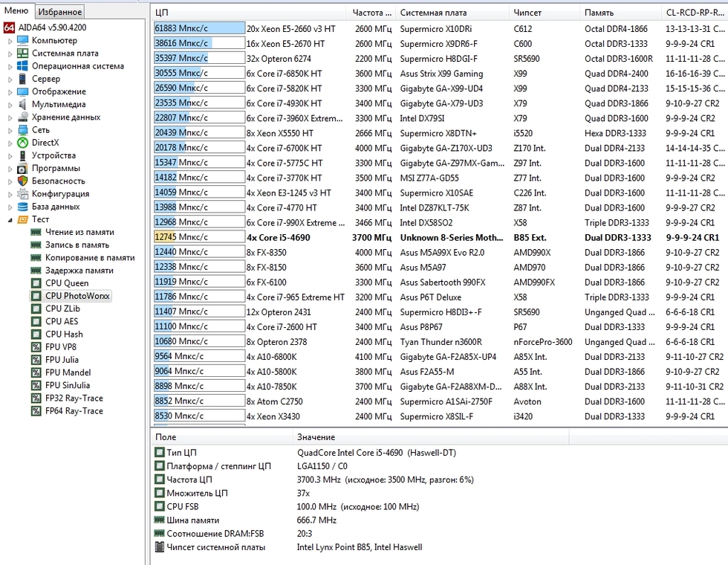Image resolution: width=728 pixels, height=565 pixels.
Task: Click the 61883 Мпкс/с result bar
Action: click(198, 28)
